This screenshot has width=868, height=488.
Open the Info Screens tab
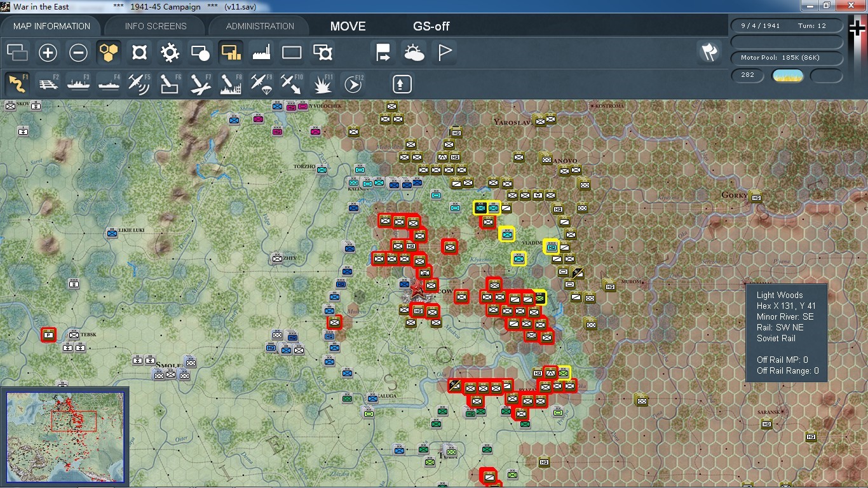click(x=156, y=26)
